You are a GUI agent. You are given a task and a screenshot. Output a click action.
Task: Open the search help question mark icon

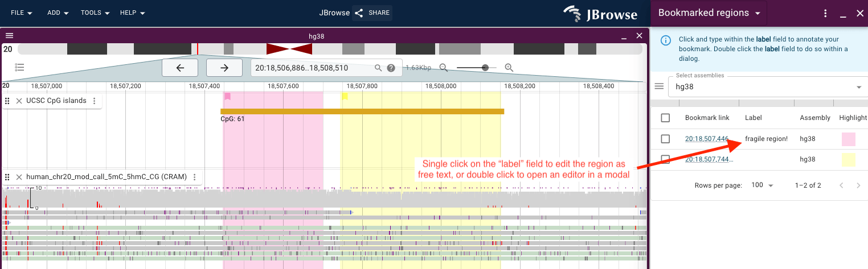click(391, 68)
